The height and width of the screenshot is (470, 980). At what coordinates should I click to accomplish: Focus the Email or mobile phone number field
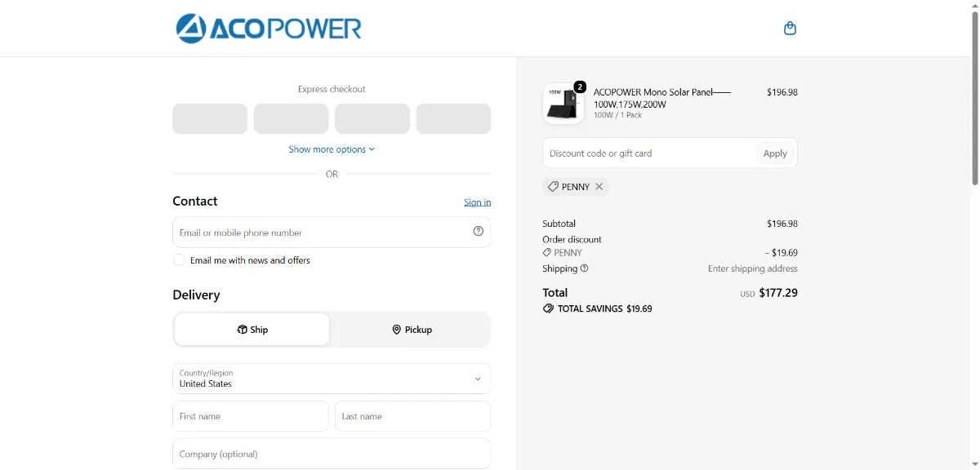pyautogui.click(x=332, y=233)
